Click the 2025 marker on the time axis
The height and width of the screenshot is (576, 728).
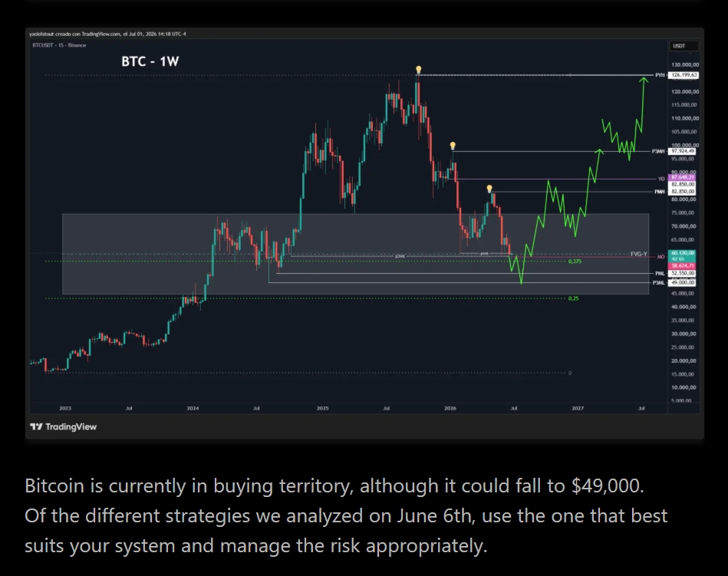[x=323, y=408]
